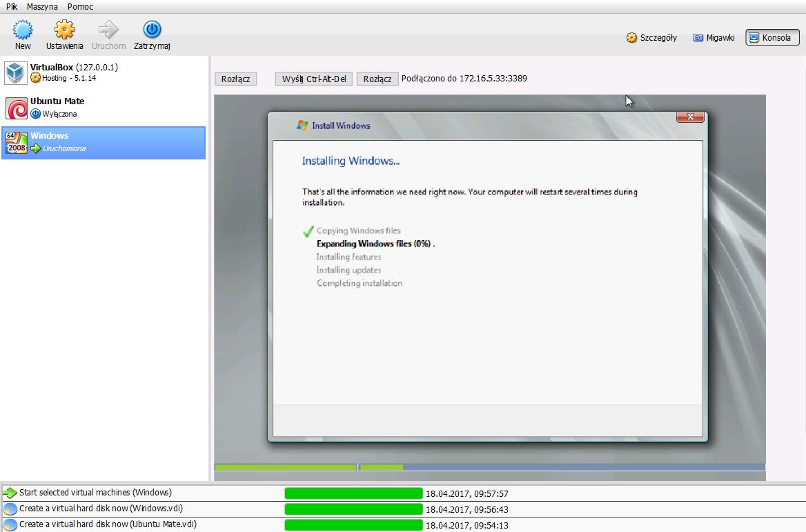
Task: Click the installer's green progress bar at bottom
Action: click(308, 467)
